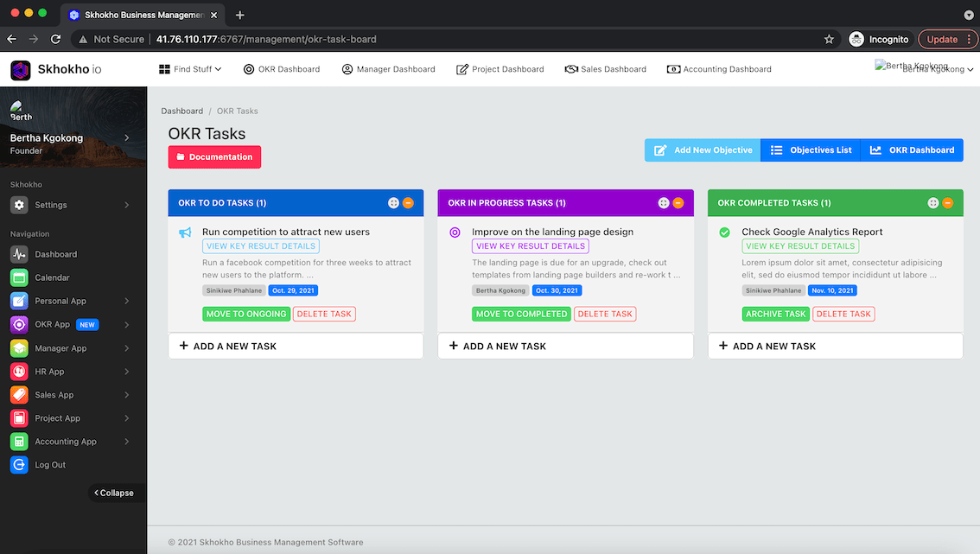The height and width of the screenshot is (554, 980).
Task: Expand the OKR App submenu chevron
Action: click(x=127, y=324)
